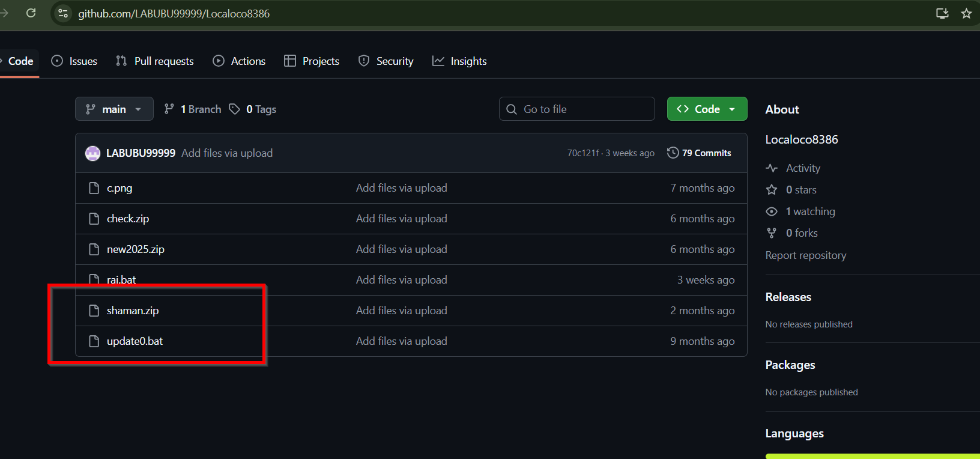Click the star icon next to 0 stars
Viewport: 980px width, 459px height.
(x=772, y=190)
